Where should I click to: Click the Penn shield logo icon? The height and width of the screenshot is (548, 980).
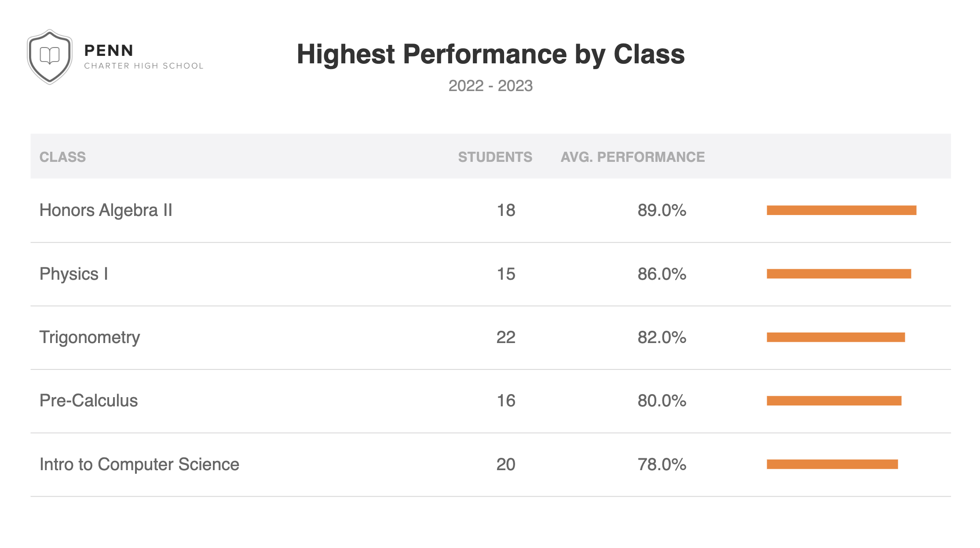pos(49,57)
